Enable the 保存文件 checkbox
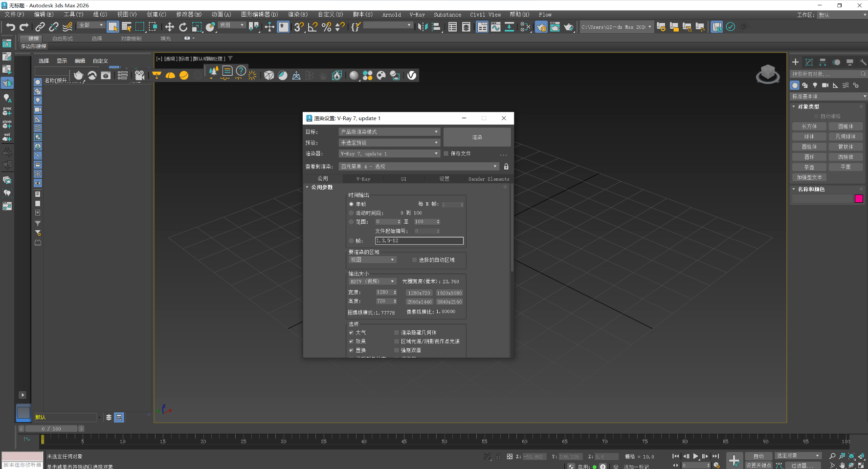The width and height of the screenshot is (868, 469). tap(446, 153)
